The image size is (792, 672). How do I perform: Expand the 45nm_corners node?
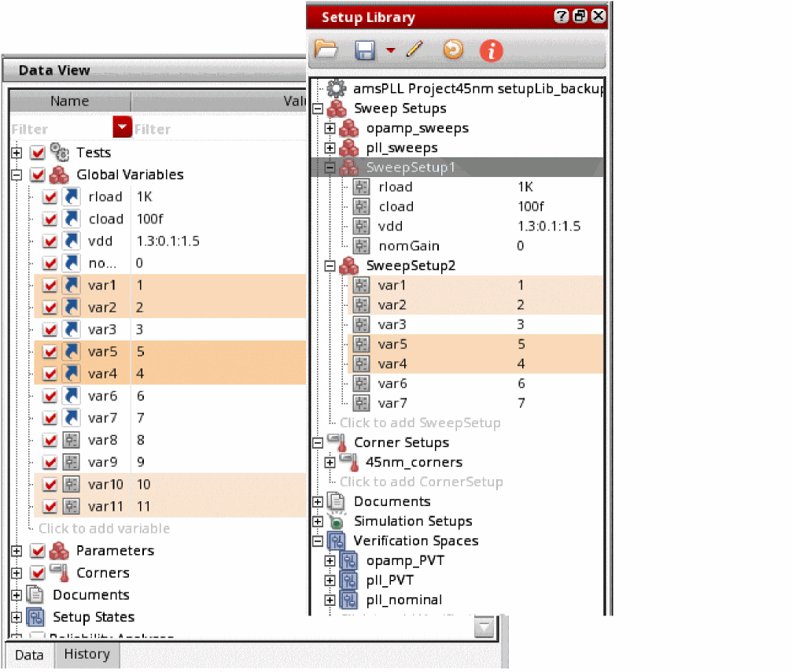pos(330,463)
